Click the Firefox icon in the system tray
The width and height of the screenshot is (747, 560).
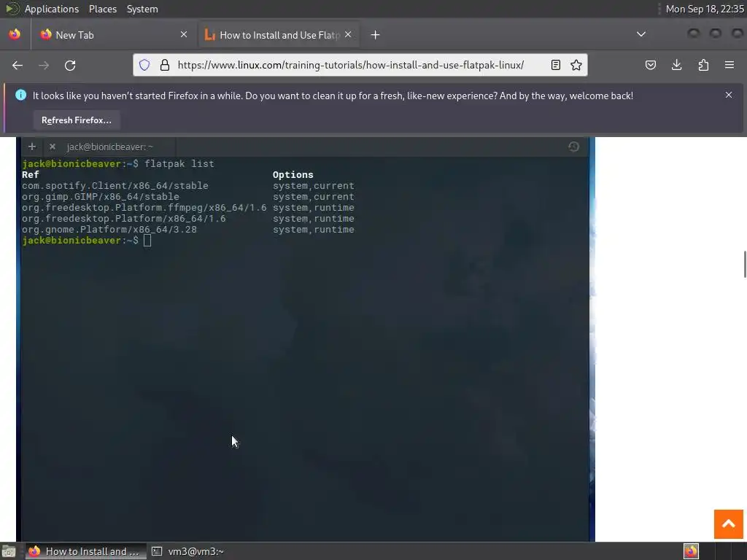coord(691,551)
